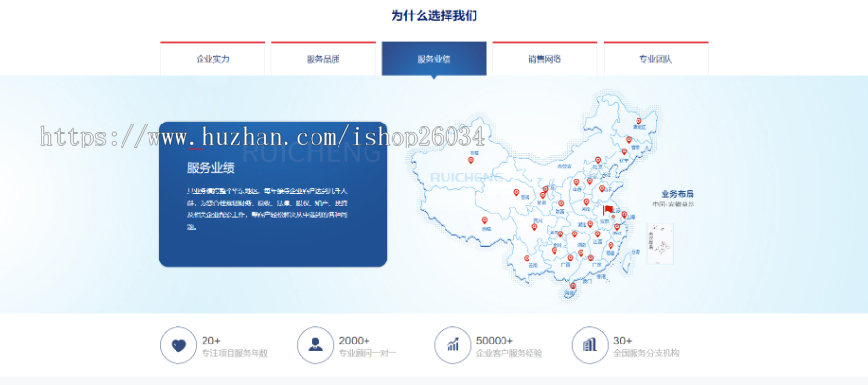868x385 pixels.
Task: Select the map pin for 云南
Action: pyautogui.click(x=527, y=258)
